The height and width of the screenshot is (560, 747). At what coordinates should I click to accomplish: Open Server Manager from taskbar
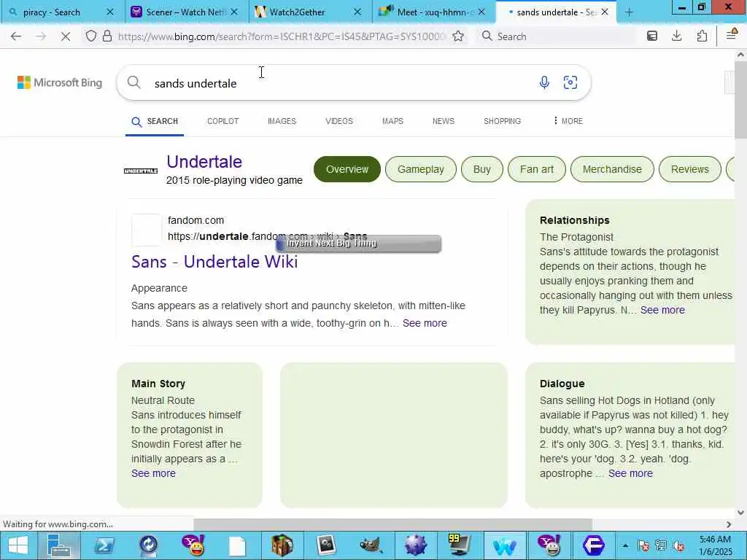(59, 545)
